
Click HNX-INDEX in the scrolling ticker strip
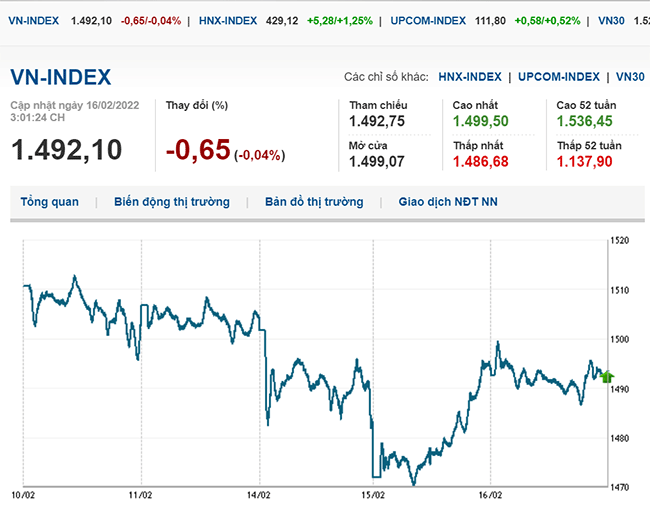point(227,20)
